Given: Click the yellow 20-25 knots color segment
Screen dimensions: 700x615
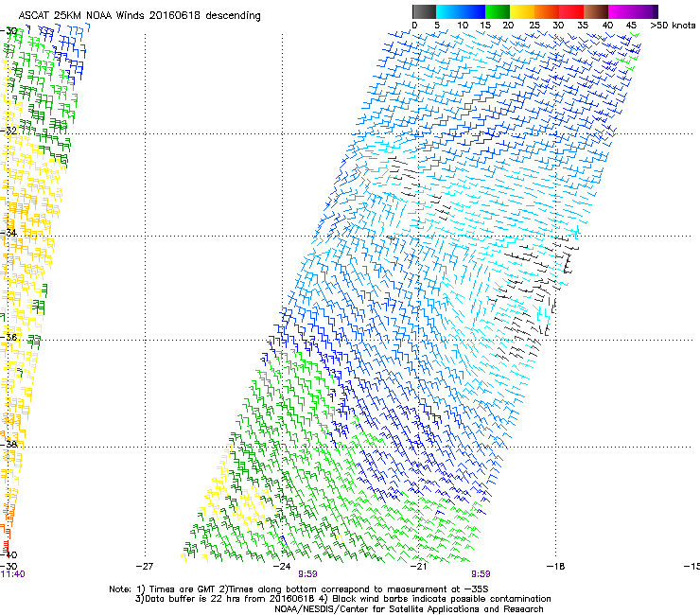Looking at the screenshot, I should point(522,11).
